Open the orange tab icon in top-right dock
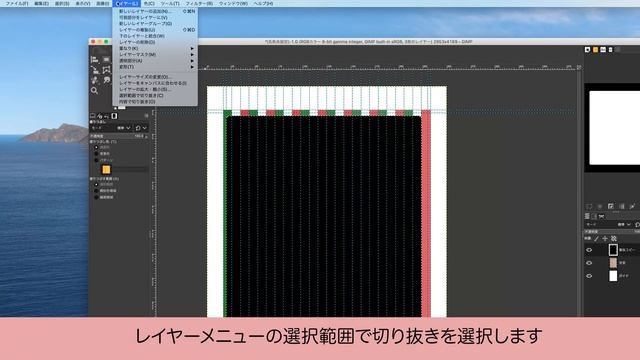This screenshot has width=640, height=360. pos(596,49)
